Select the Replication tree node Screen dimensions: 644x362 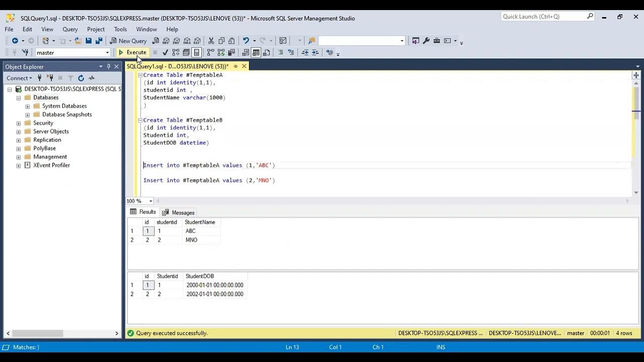(x=47, y=140)
